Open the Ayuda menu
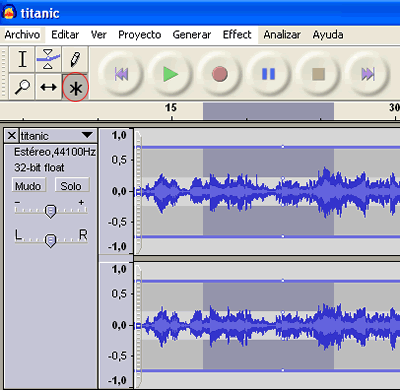Screen dimensions: 400x390 point(328,34)
